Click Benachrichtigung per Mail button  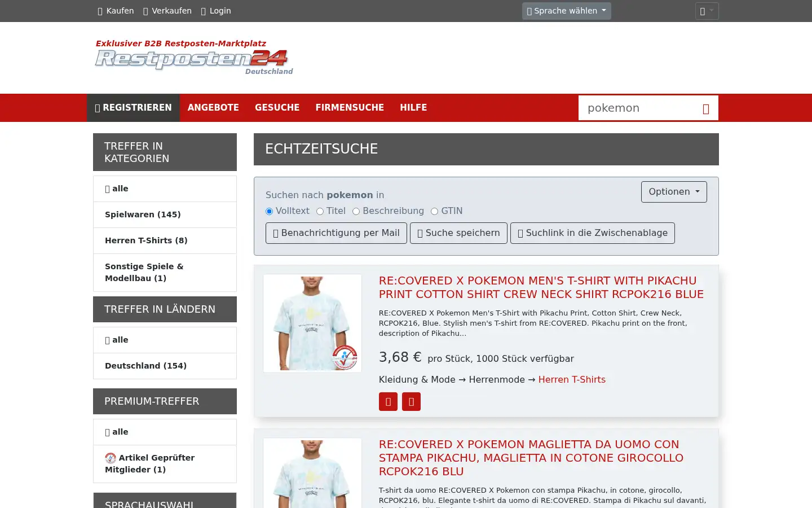(336, 233)
